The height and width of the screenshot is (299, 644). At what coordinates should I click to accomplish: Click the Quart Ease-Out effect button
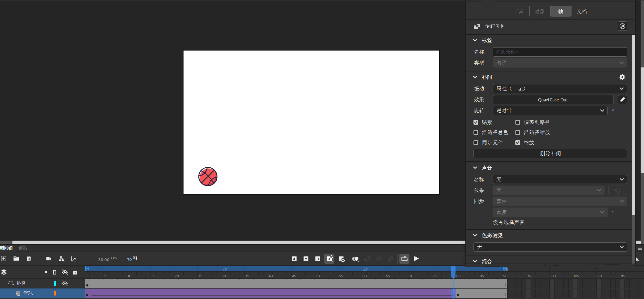pos(553,100)
